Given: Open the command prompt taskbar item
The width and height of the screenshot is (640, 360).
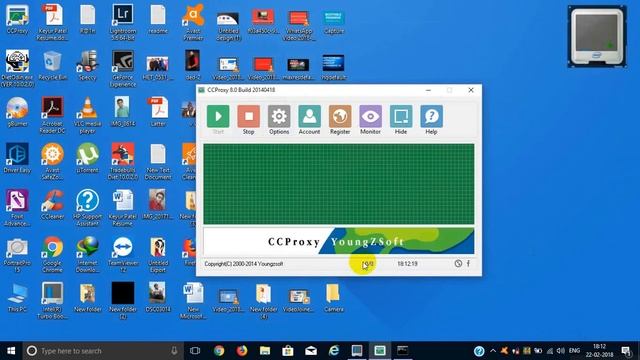Looking at the screenshot, I should point(402,351).
